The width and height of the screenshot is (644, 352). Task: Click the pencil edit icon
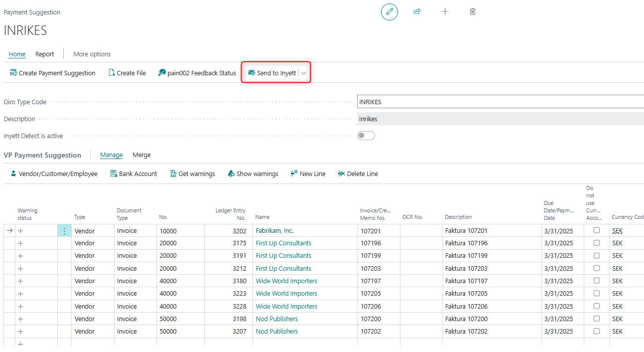[389, 11]
